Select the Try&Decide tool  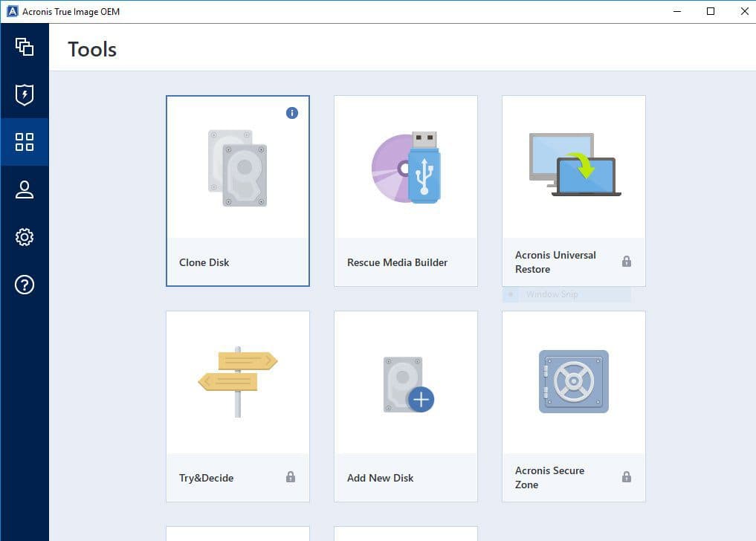[x=237, y=405]
